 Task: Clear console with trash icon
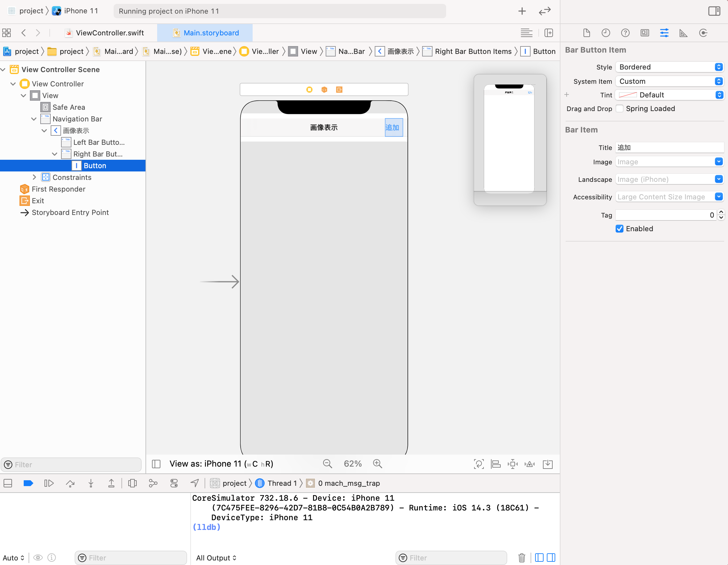(x=521, y=558)
